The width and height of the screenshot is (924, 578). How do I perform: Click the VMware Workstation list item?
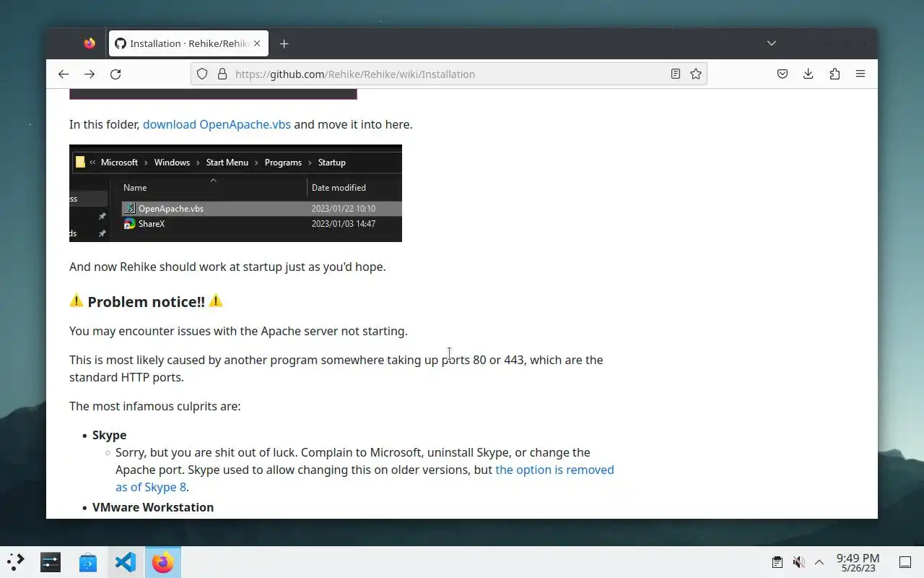(x=153, y=507)
